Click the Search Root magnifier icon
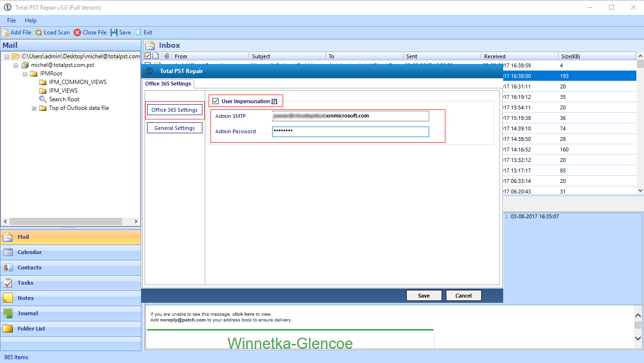This screenshot has width=644, height=363. [x=42, y=99]
